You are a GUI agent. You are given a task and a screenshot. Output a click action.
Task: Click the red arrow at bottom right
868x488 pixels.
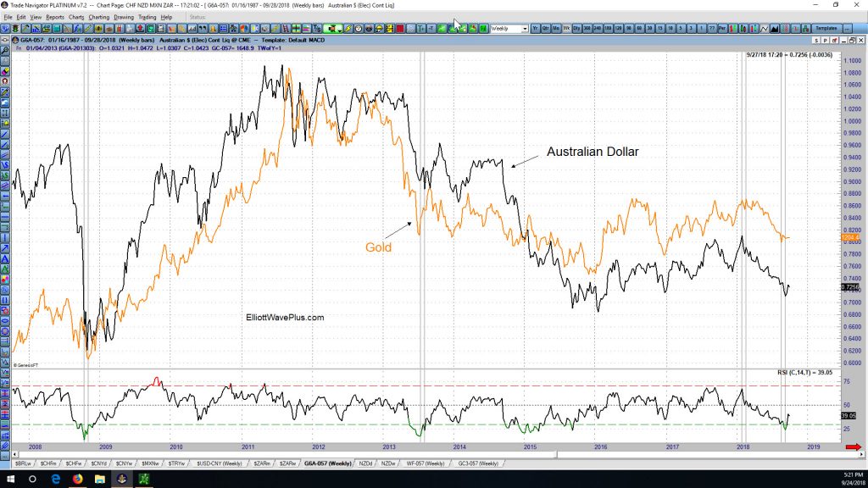[854, 447]
